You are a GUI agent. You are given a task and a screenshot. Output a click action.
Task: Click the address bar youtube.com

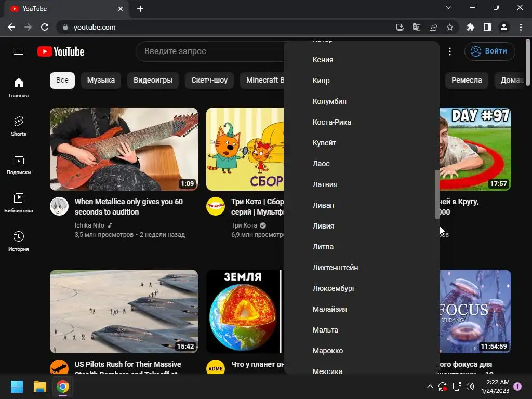[224, 27]
